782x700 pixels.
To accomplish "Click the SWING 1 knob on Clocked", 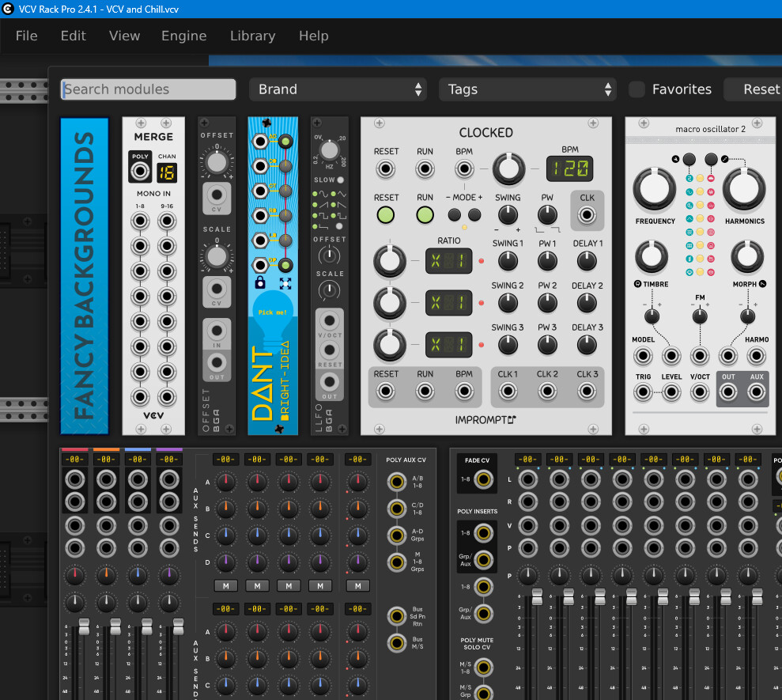I will [508, 261].
